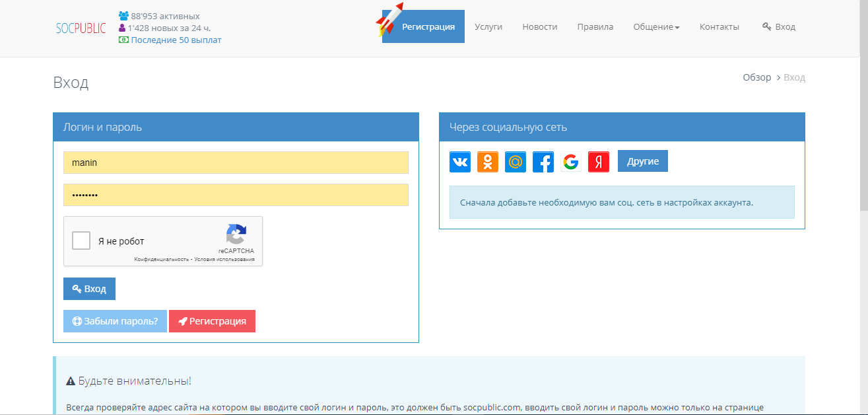The image size is (868, 415).
Task: Open reCAPTCHA Условия использования link
Action: pyautogui.click(x=224, y=259)
